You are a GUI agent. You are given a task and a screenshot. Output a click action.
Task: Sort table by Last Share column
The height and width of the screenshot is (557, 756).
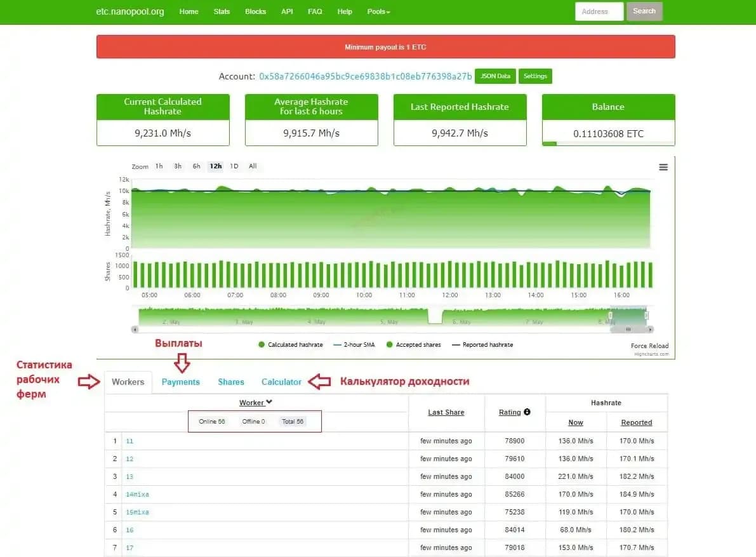tap(446, 412)
